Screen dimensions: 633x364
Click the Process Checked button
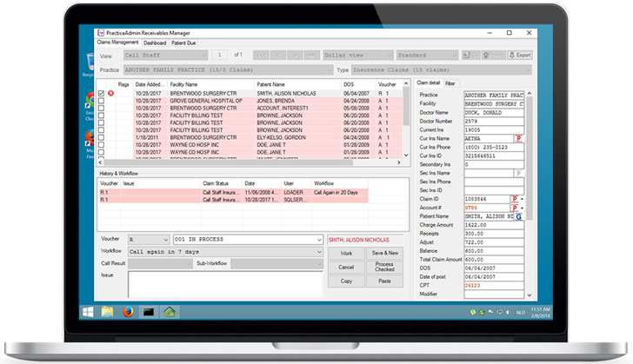pos(384,267)
